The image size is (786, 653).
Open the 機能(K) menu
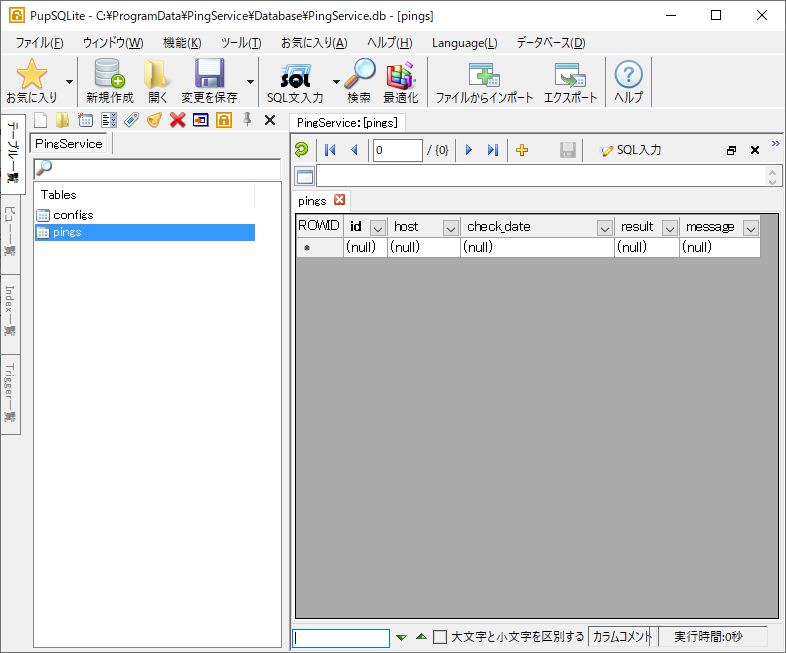182,43
